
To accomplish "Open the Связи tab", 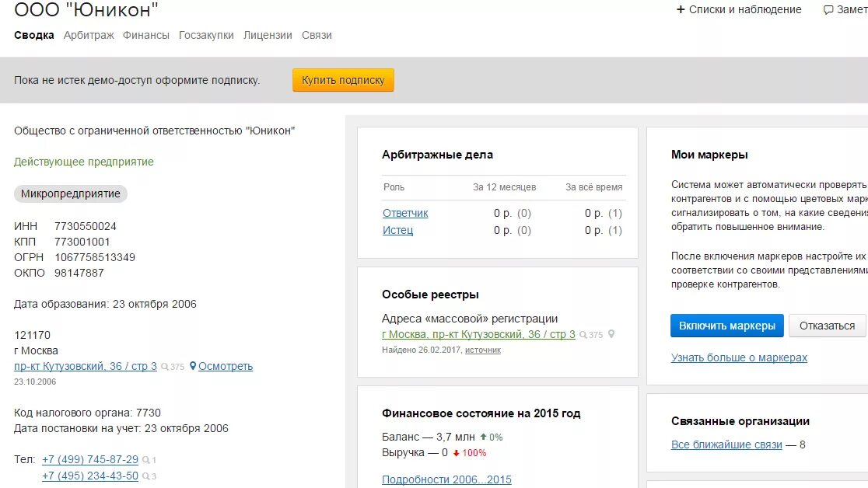I will click(317, 35).
